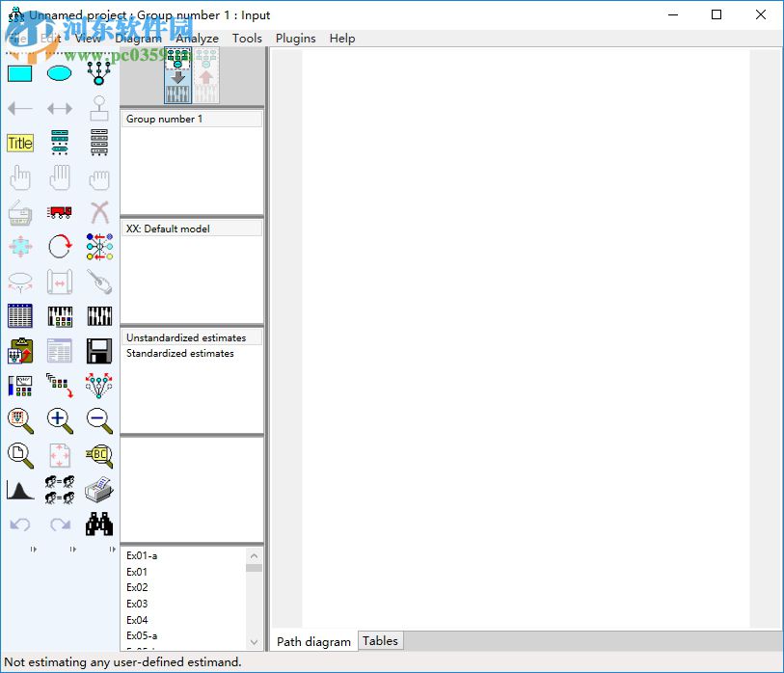Open the Plugins menu
The height and width of the screenshot is (673, 784).
(x=295, y=39)
